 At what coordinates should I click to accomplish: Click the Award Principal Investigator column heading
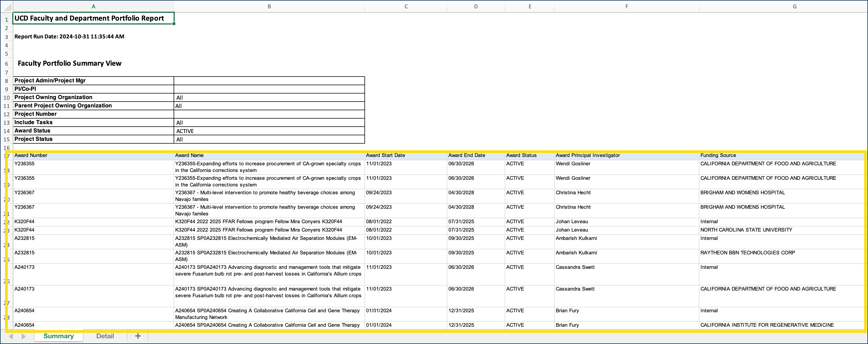pyautogui.click(x=588, y=156)
